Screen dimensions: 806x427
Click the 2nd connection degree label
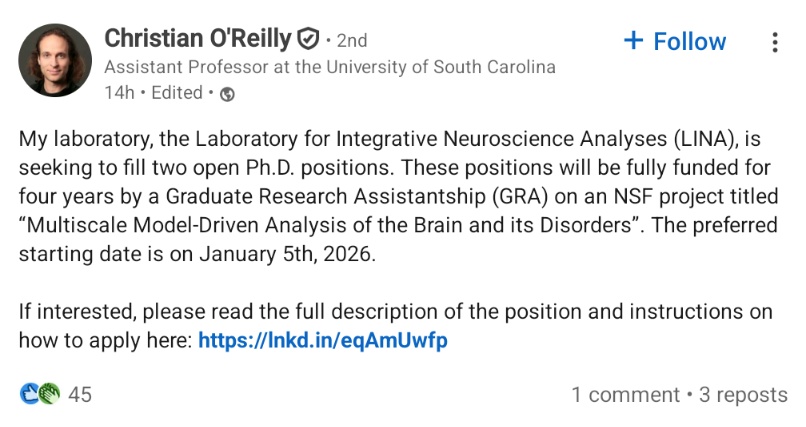point(352,41)
